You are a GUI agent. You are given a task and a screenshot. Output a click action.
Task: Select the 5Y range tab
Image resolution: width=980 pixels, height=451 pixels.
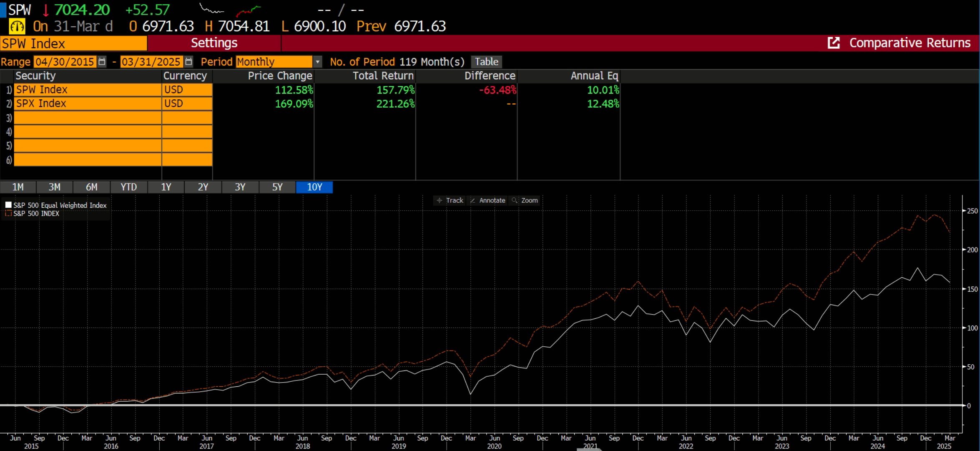(x=277, y=187)
